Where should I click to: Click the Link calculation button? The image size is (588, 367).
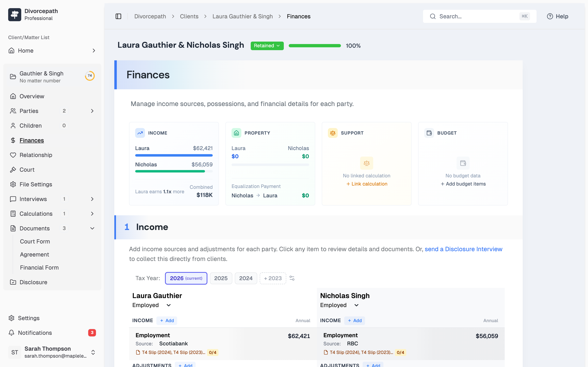(x=367, y=184)
